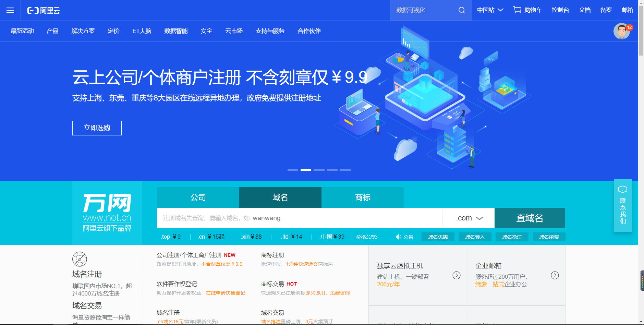
Task: Click arrow icon on 企业邮箱 card
Action: click(x=555, y=275)
